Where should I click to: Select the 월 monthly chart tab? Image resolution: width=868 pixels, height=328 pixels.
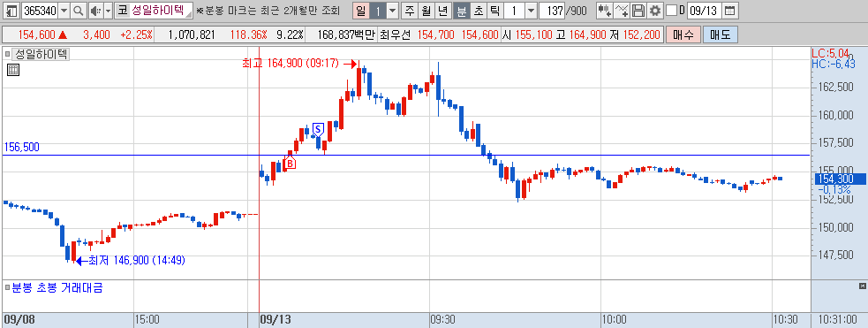[x=426, y=10]
